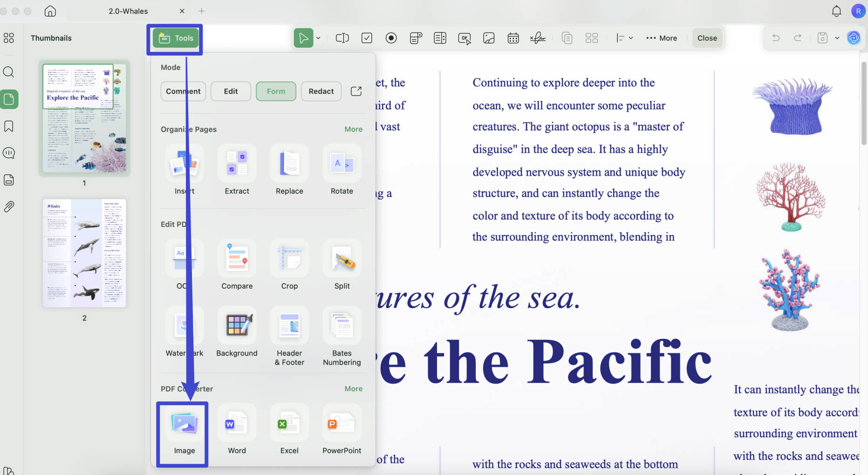Open the More toolbar options
Screen dimensions: 868x475
click(x=662, y=38)
